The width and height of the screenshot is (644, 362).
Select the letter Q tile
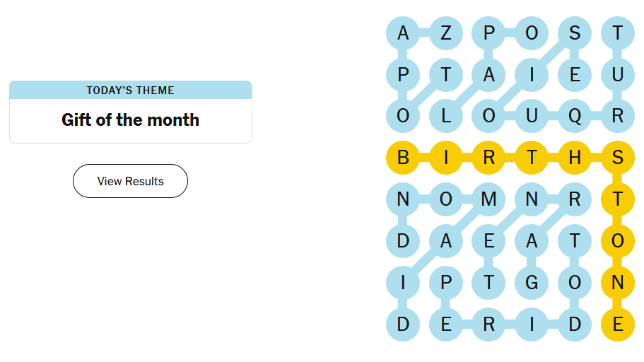point(575,116)
